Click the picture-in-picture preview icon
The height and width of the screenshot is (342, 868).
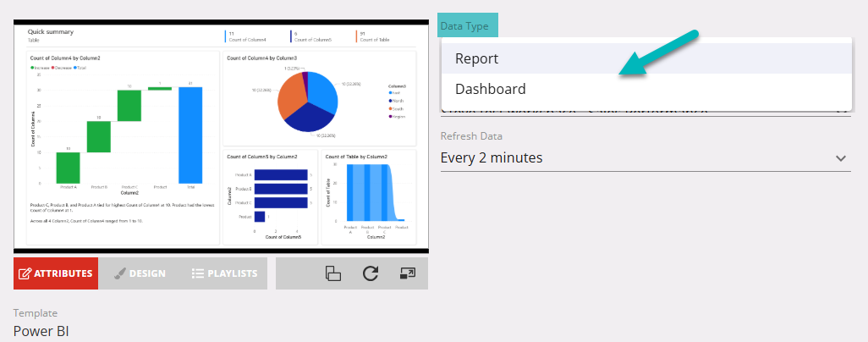click(408, 273)
